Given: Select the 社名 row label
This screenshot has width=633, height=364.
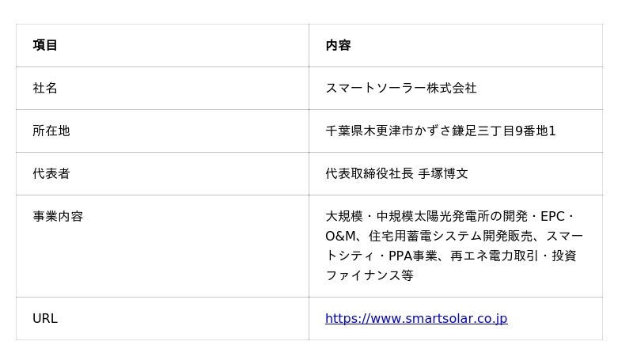Looking at the screenshot, I should (x=45, y=88).
